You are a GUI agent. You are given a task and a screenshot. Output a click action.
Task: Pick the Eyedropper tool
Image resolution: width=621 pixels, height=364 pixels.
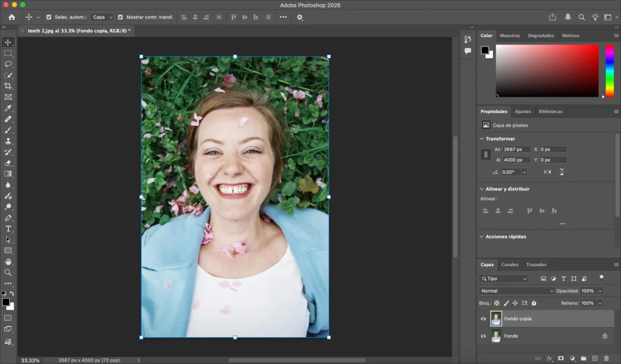[8, 108]
